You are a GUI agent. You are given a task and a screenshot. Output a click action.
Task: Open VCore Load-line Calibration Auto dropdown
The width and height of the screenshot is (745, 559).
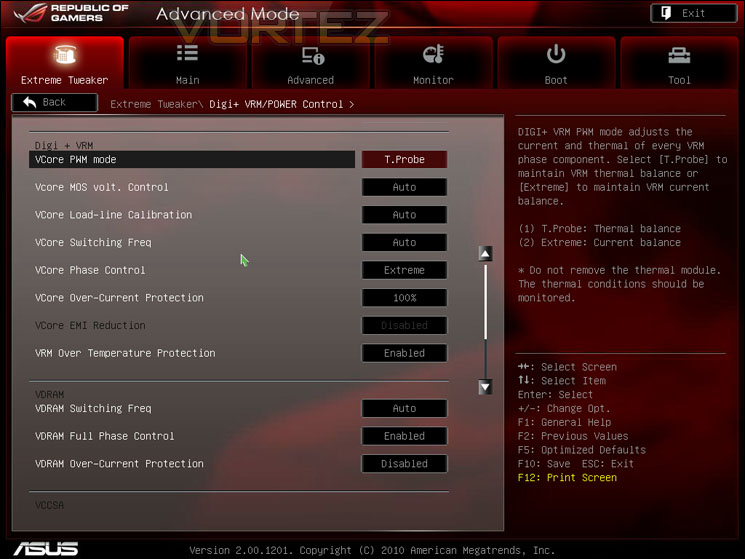(404, 215)
